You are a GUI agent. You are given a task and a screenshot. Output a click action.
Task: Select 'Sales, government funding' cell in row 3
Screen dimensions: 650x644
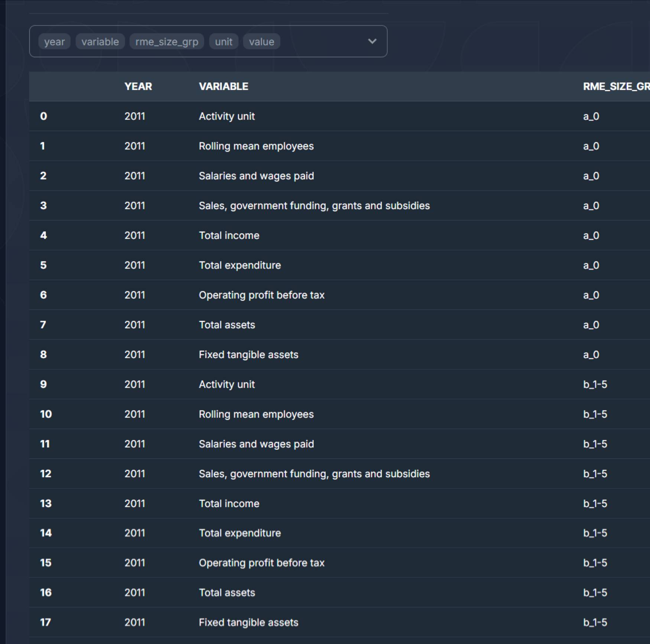pos(314,206)
